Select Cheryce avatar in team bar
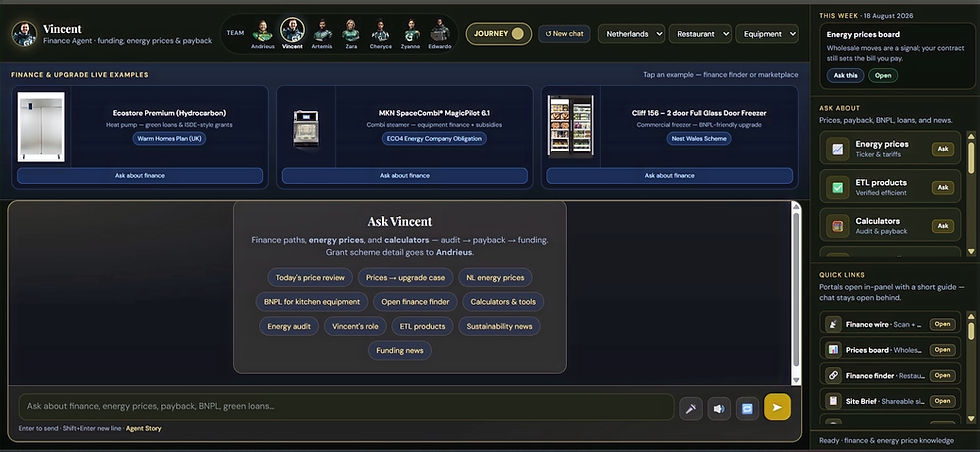The image size is (980, 452). (x=381, y=30)
